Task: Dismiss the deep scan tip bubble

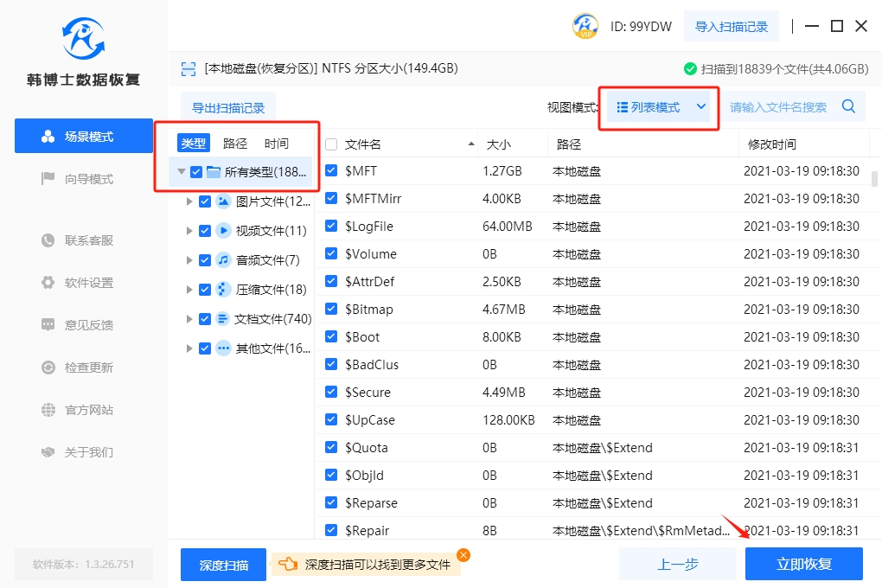Action: (463, 555)
